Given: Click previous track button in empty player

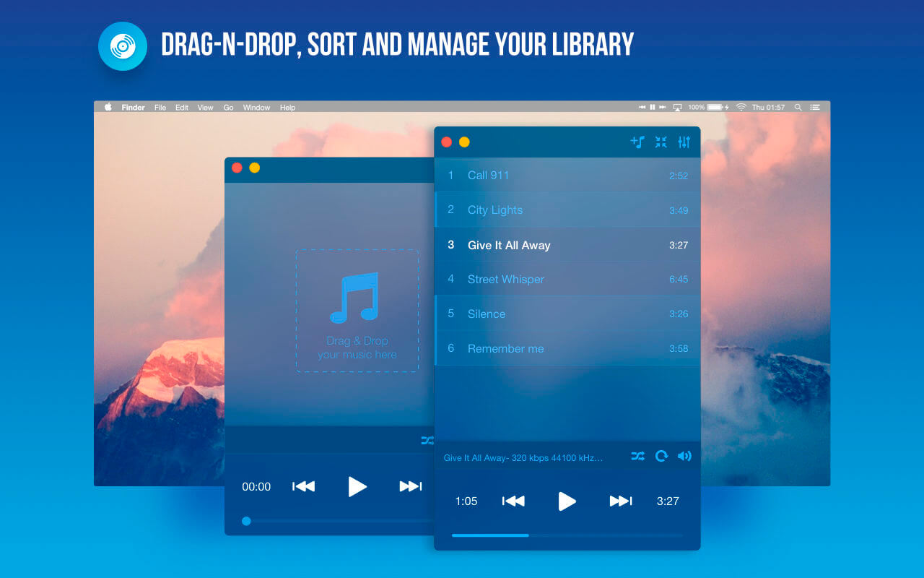Looking at the screenshot, I should point(303,486).
